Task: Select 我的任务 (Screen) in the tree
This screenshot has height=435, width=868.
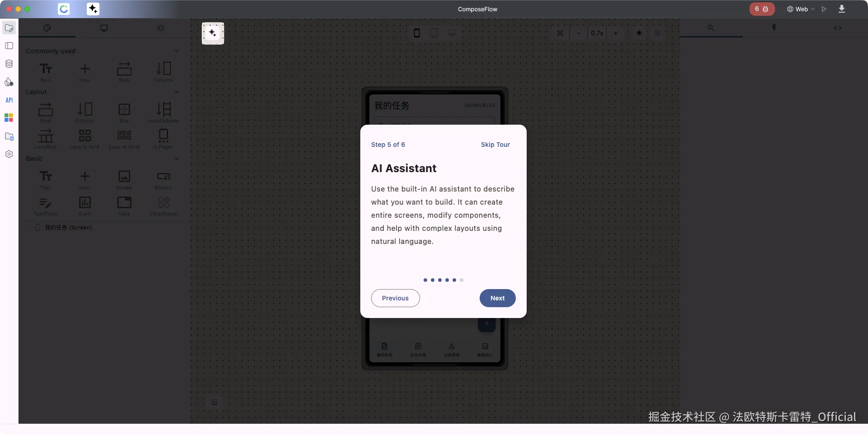Action: (x=68, y=227)
